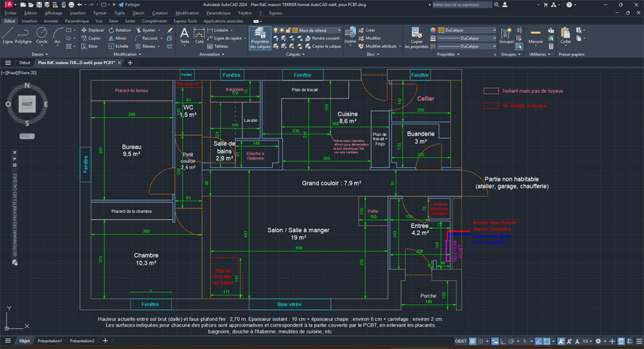Click Copier les propriétés tool
Screen dimensions: 644x349
pos(417,38)
